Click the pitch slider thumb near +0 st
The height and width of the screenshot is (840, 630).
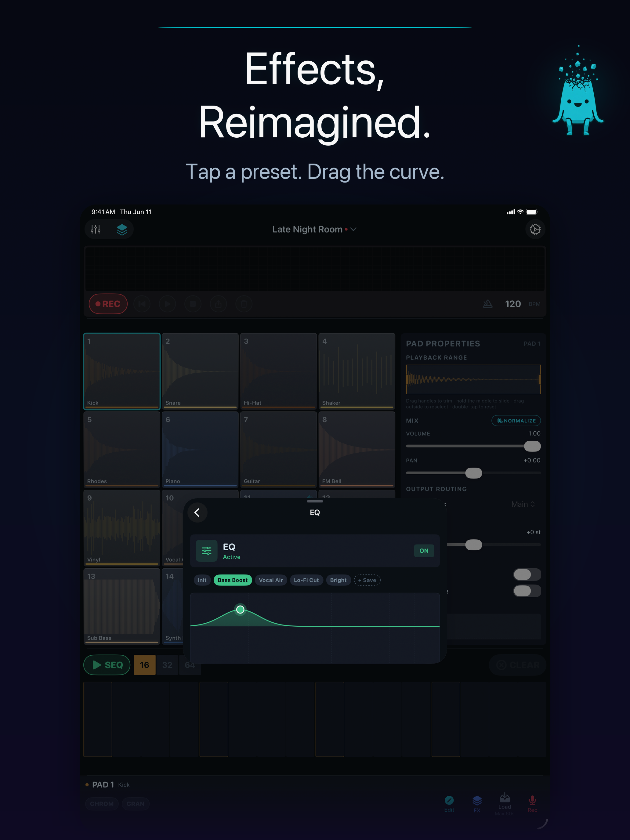[x=473, y=545]
